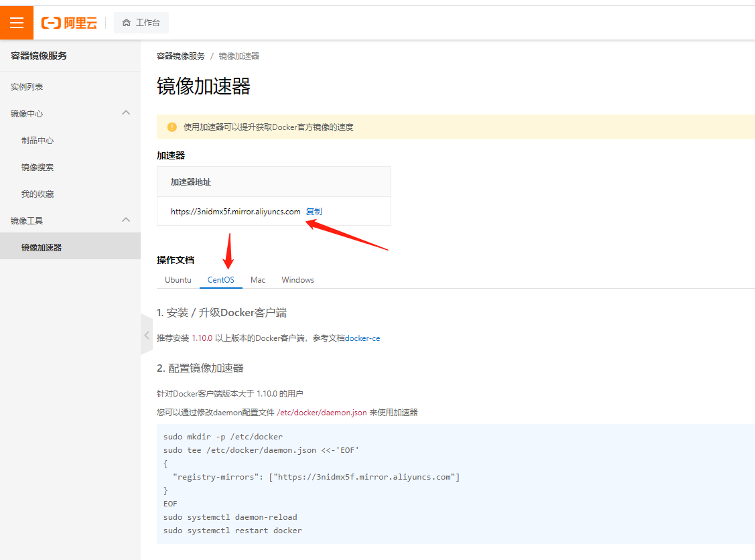Click the Alibaba Cloud logo
The width and height of the screenshot is (755, 560).
click(x=70, y=23)
